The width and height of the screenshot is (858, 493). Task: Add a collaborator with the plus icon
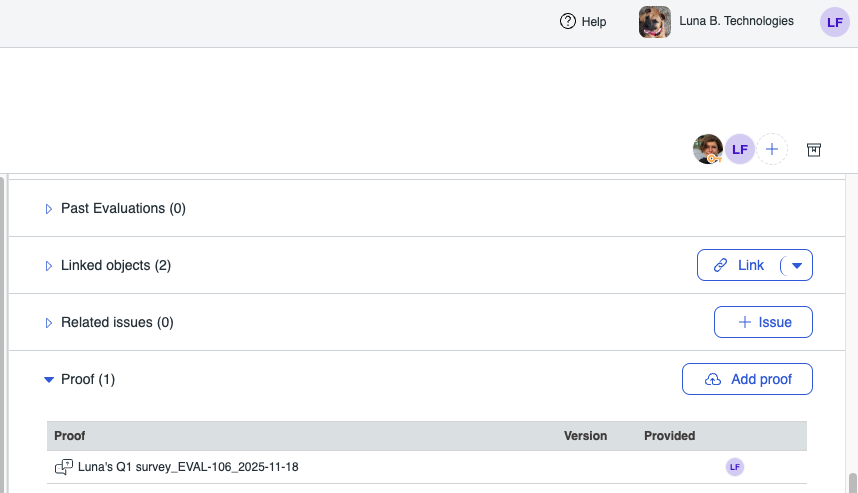coord(772,149)
